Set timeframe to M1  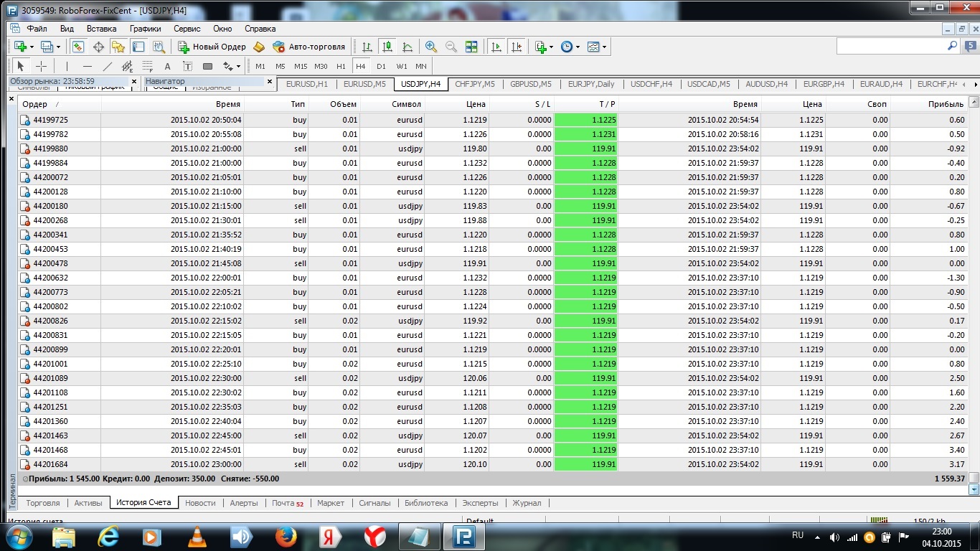point(260,66)
